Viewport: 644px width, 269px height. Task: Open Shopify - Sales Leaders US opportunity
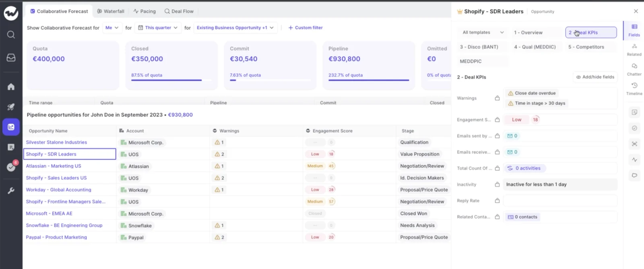[x=56, y=178]
